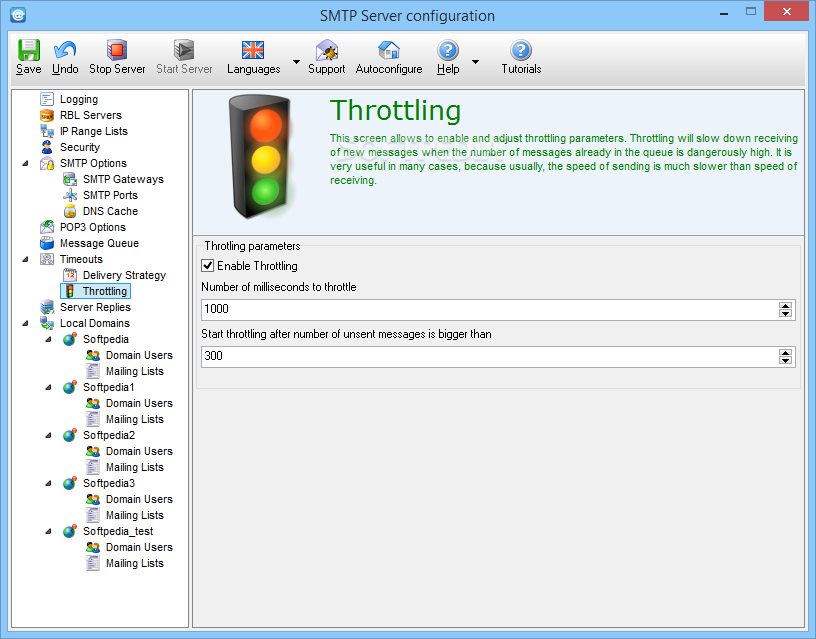Click the Support bug envelope icon

pyautogui.click(x=327, y=50)
